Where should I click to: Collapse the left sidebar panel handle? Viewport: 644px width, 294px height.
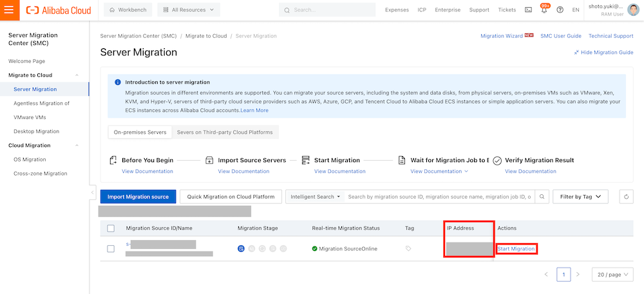click(93, 192)
